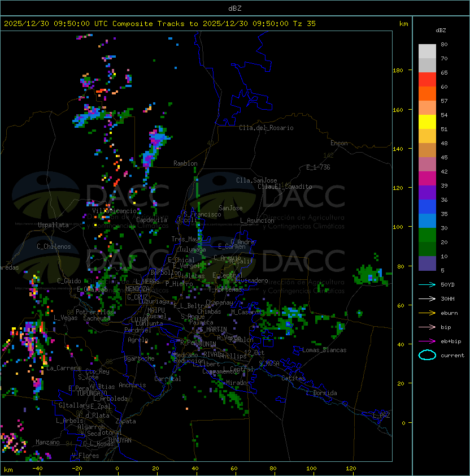Image resolution: width=470 pixels, height=476 pixels.
Task: Select the Potrerillos place label
Action: 94,312
